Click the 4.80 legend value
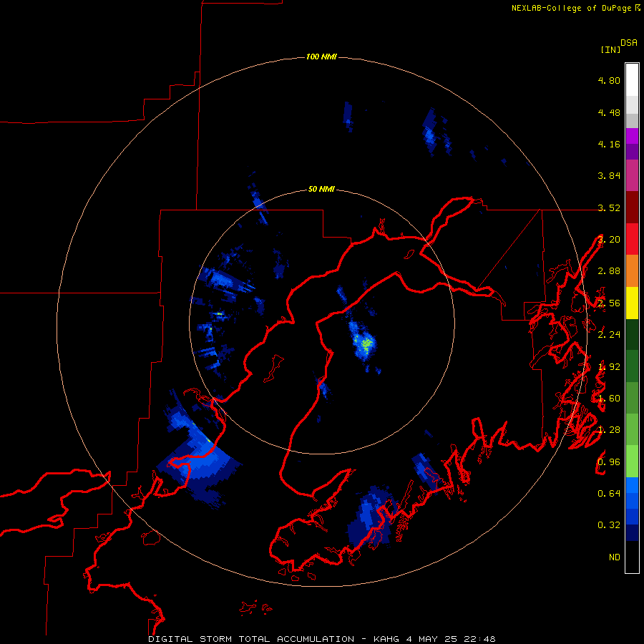The height and width of the screenshot is (644, 644). 609,80
